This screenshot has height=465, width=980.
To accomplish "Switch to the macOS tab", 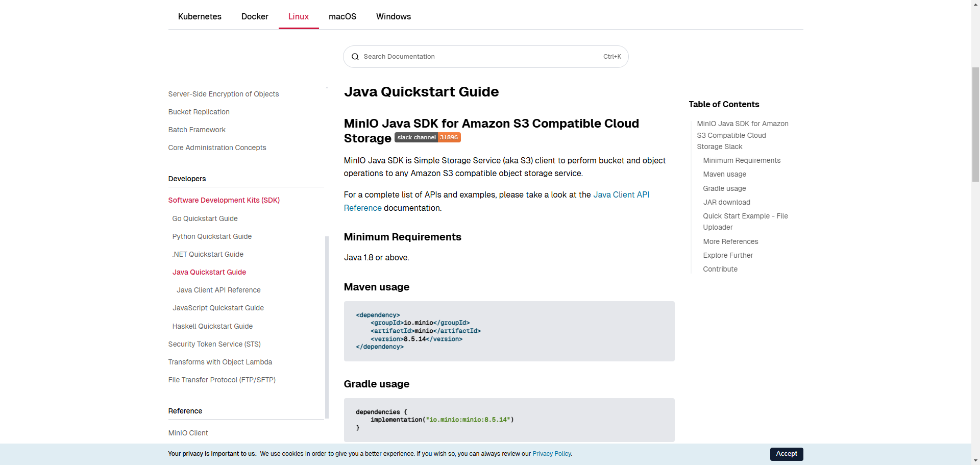I will (342, 16).
